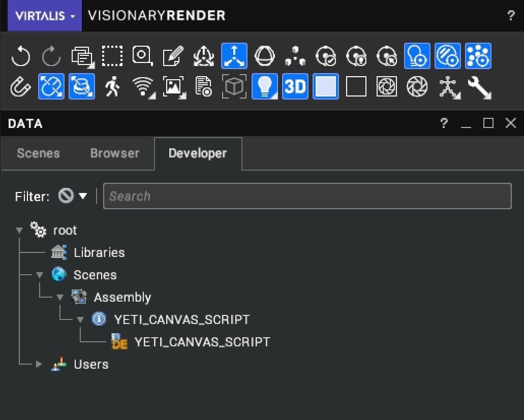Activate the dashed rectangle selection tool

(112, 56)
